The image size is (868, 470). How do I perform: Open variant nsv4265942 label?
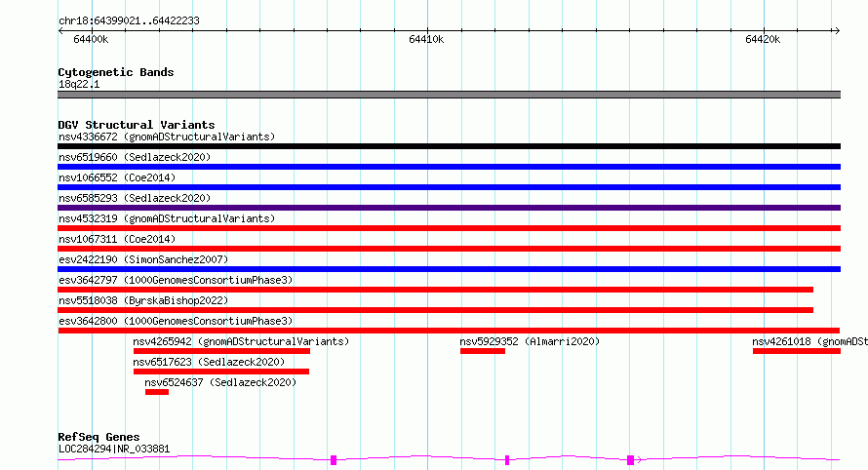click(241, 341)
